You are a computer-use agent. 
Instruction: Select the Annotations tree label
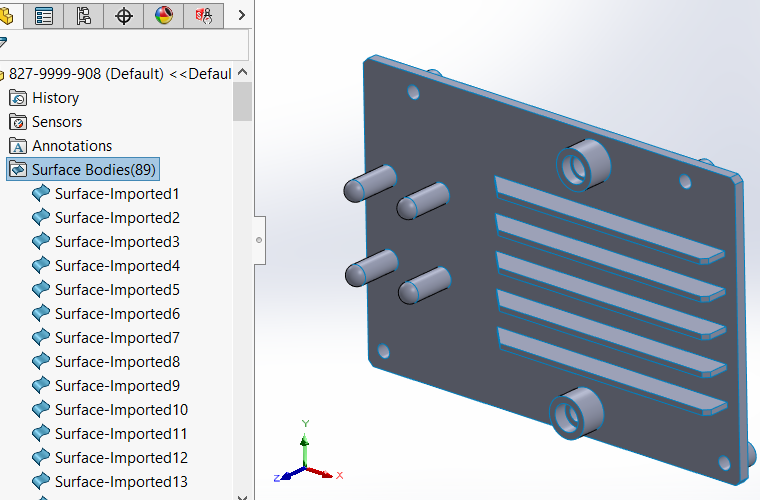[72, 146]
